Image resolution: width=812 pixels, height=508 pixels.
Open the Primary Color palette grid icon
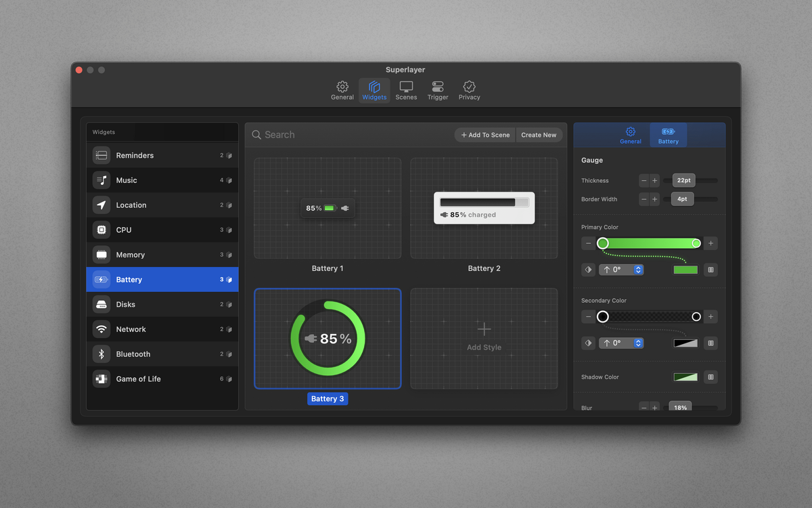point(710,270)
